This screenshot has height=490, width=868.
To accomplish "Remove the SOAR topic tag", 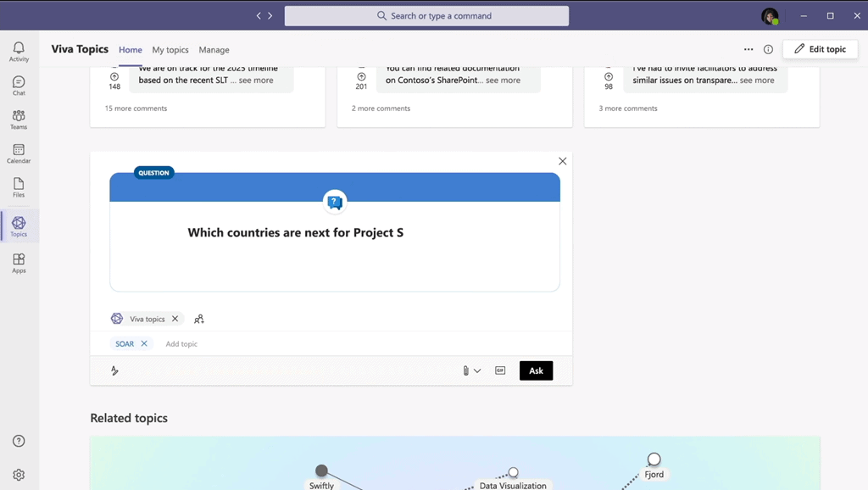I will 144,344.
